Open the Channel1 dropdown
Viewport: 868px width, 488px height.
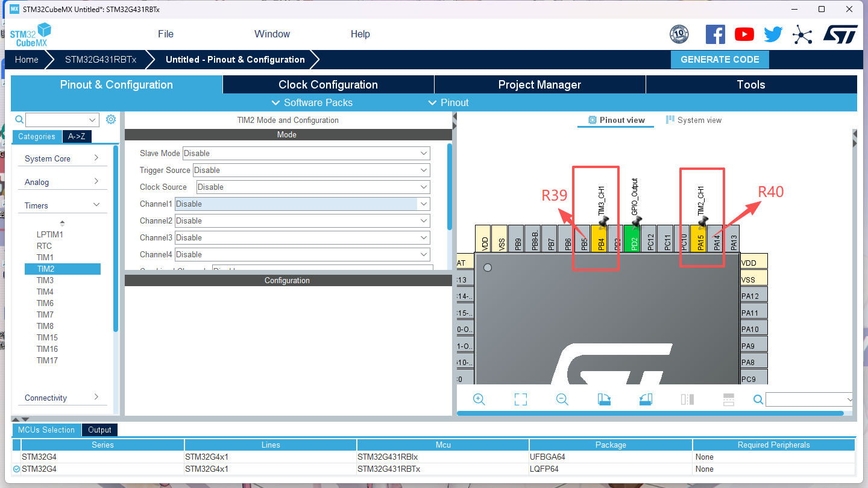pyautogui.click(x=302, y=204)
